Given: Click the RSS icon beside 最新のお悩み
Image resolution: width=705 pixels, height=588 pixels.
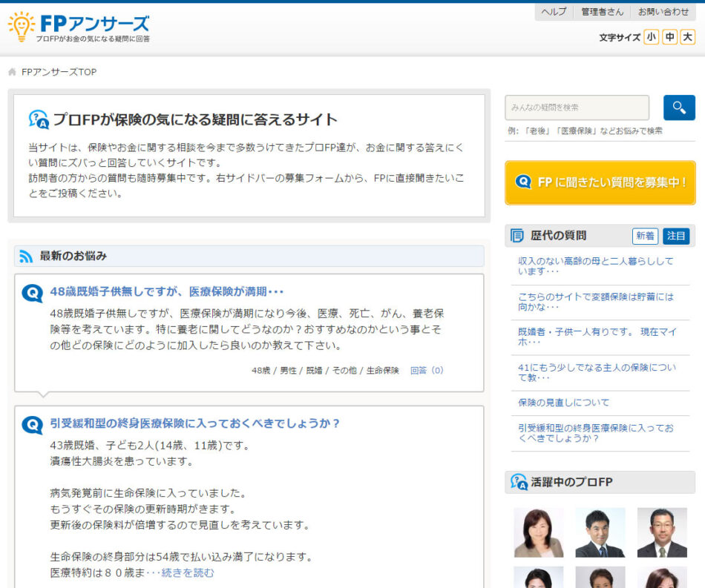Looking at the screenshot, I should point(26,257).
